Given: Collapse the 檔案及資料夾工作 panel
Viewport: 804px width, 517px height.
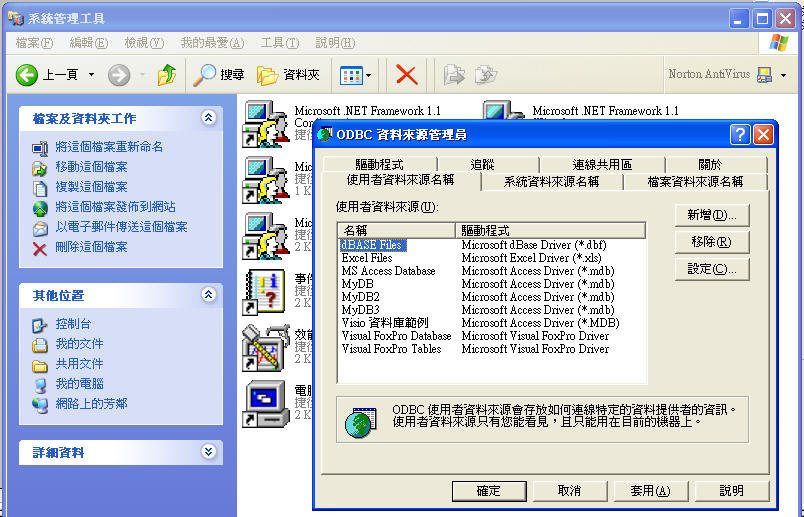Looking at the screenshot, I should 208,118.
